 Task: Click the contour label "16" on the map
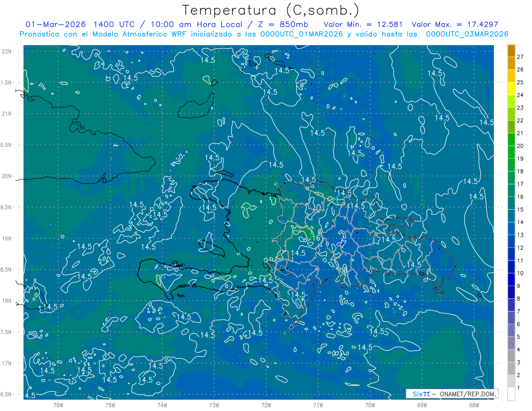point(316,238)
